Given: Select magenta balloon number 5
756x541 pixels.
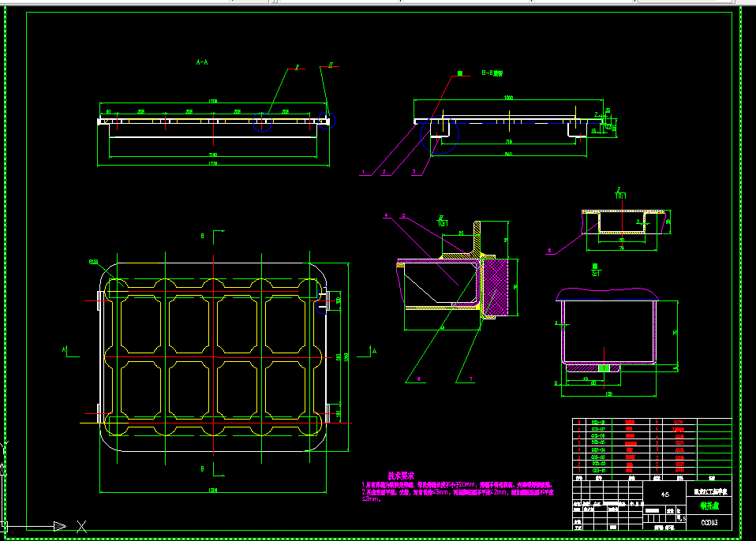Looking at the screenshot, I should click(x=403, y=216).
